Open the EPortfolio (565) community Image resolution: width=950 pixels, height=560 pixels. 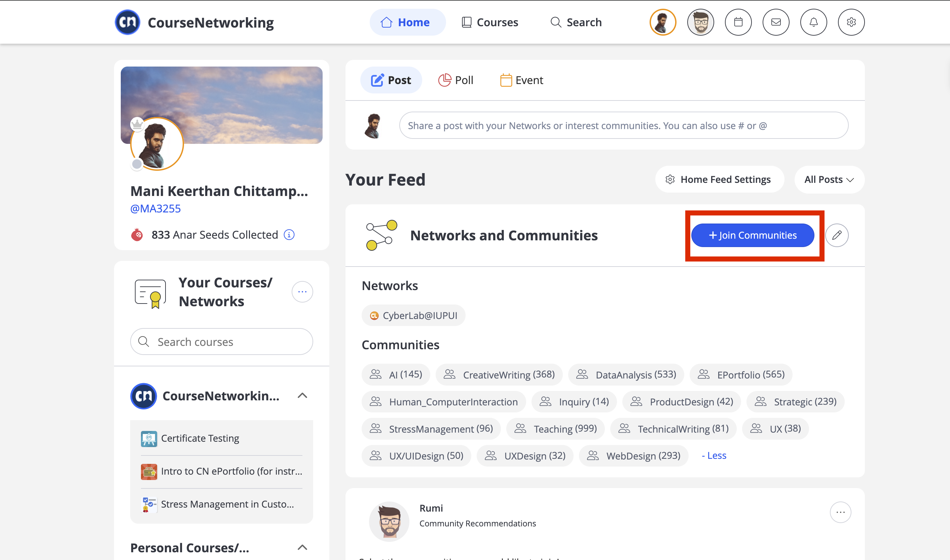[741, 374]
